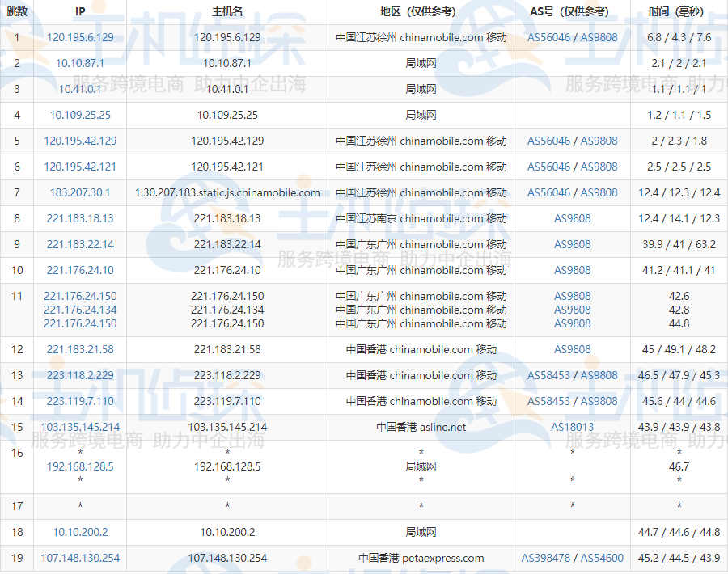Click the AS9808 link on hop 8
728x574 pixels.
[572, 218]
